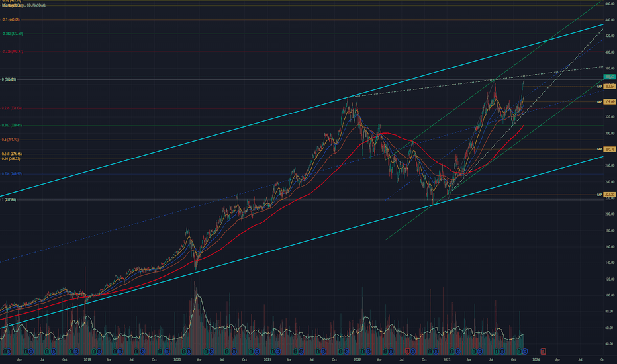Click the teal current price tag on price axis

point(610,77)
